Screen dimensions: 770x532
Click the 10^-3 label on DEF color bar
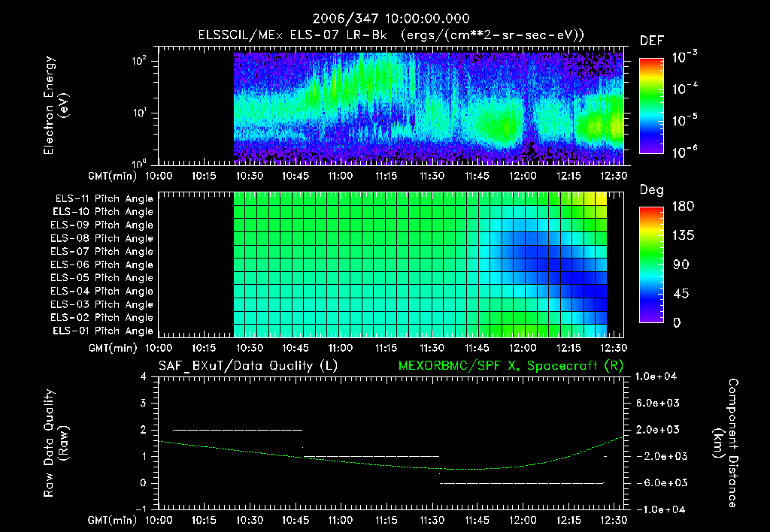click(x=684, y=56)
